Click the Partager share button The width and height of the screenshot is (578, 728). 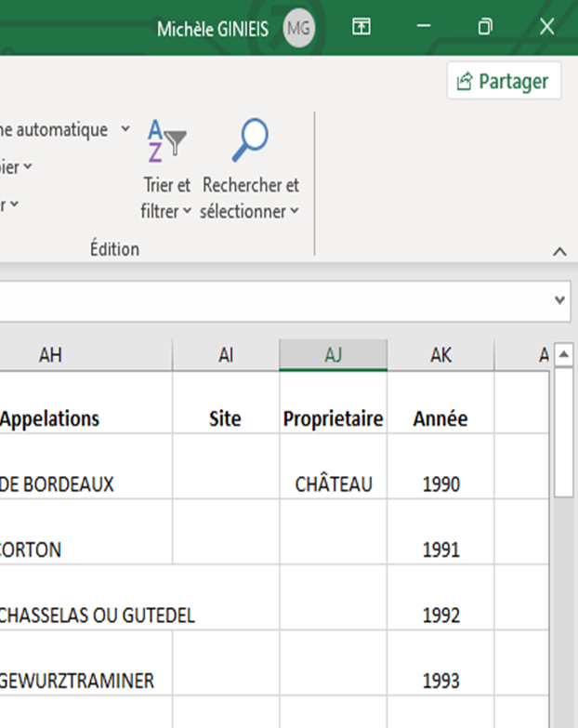504,82
